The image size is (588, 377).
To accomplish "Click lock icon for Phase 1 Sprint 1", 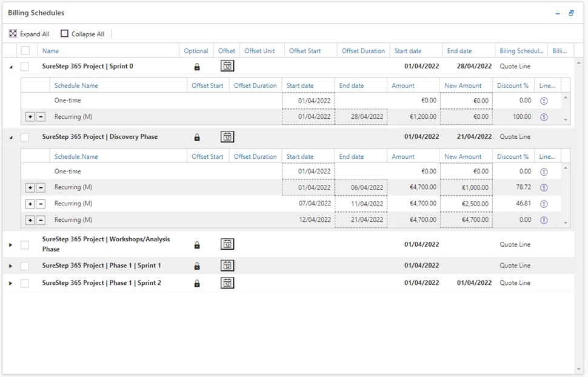I will [x=197, y=266].
